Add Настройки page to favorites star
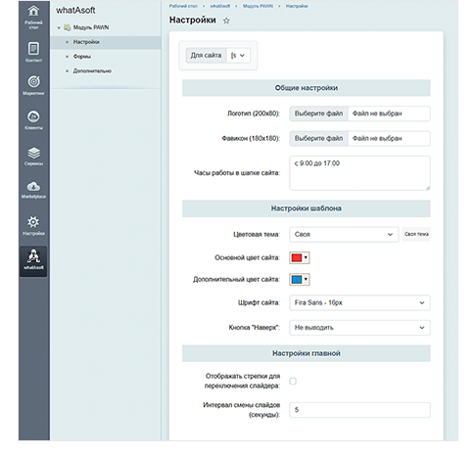The image size is (476, 455). point(226,21)
